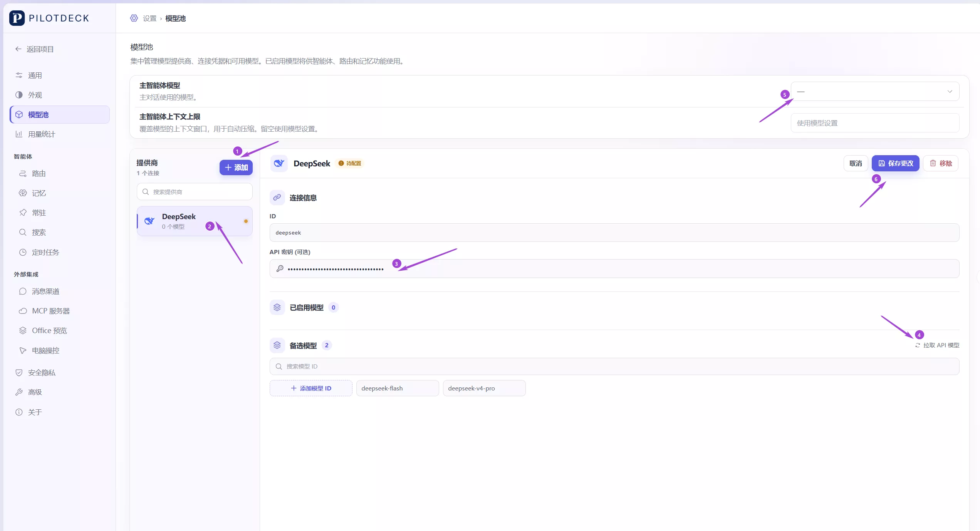This screenshot has width=980, height=531.
Task: Select the 模型池 sidebar item
Action: coord(60,114)
